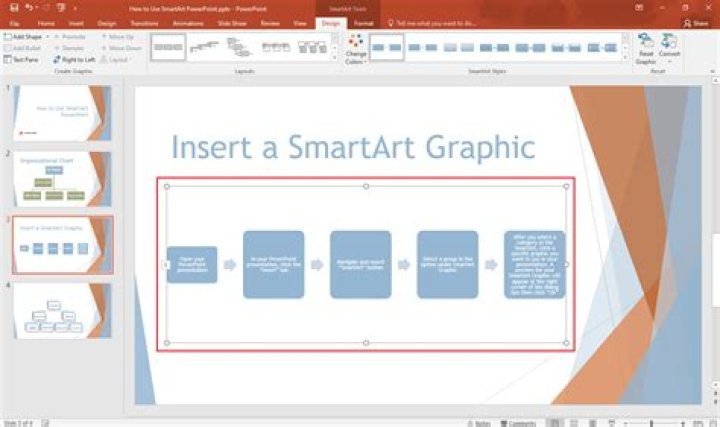Select the fifth SmartArt style thumbnail

[x=530, y=47]
